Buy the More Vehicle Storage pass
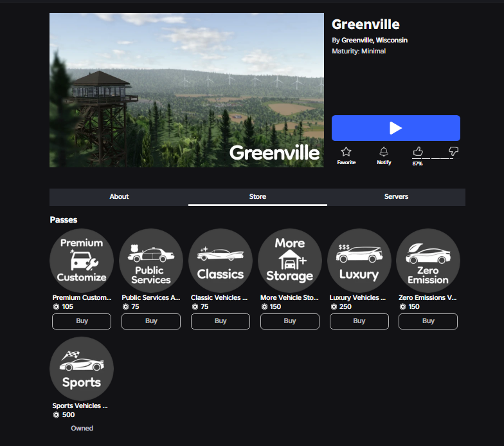Image resolution: width=504 pixels, height=446 pixels. [x=290, y=321]
